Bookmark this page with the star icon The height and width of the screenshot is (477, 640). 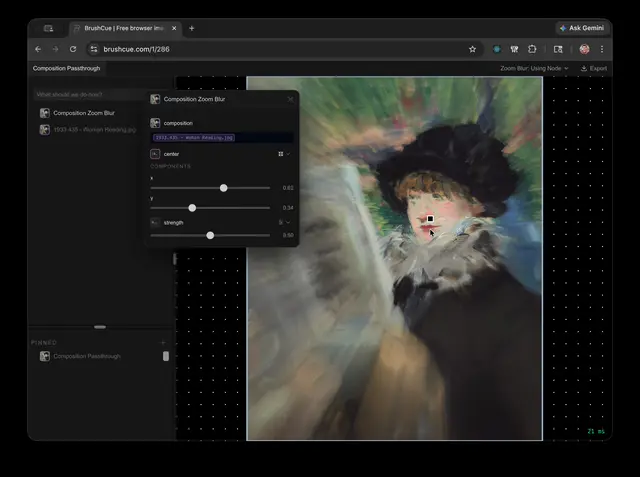point(472,49)
